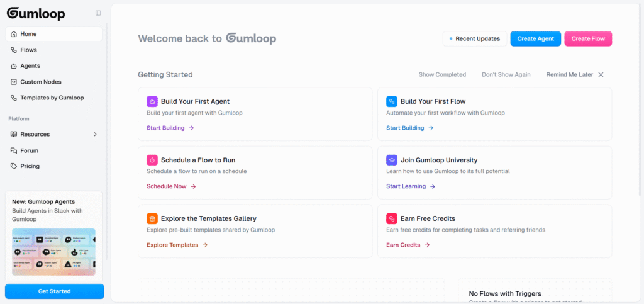Close the Getting Started section with X
This screenshot has height=304, width=644.
pos(601,75)
